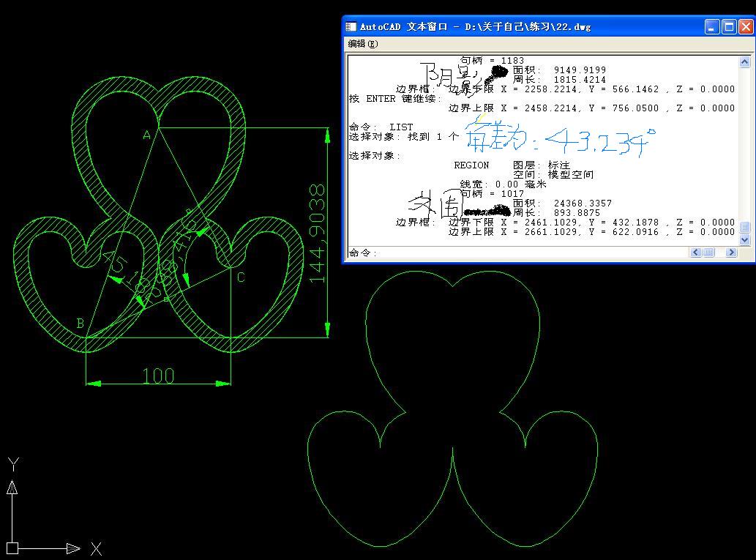This screenshot has height=560, width=756.
Task: Select the '100' horizontal dimension text
Action: (158, 376)
